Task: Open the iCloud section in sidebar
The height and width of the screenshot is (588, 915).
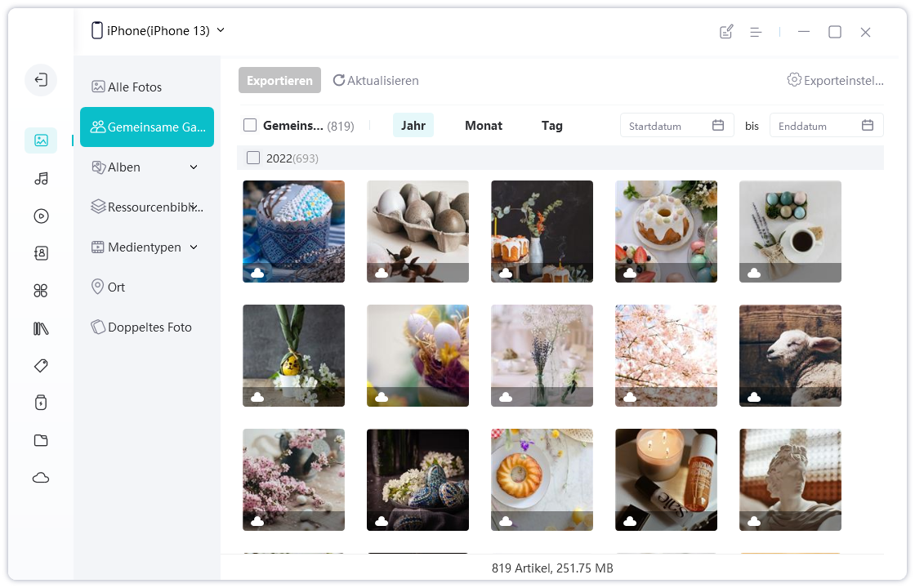Action: (41, 478)
